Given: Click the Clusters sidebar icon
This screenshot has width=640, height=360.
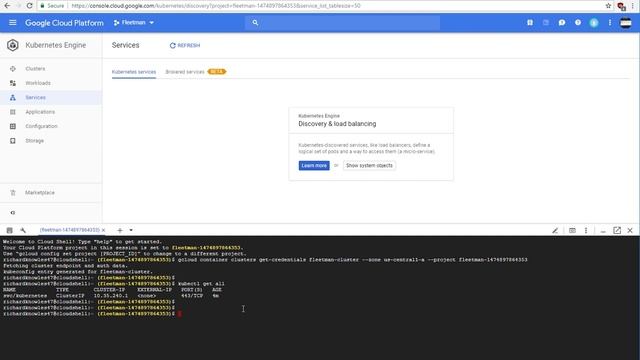Looking at the screenshot, I should click(x=13, y=69).
